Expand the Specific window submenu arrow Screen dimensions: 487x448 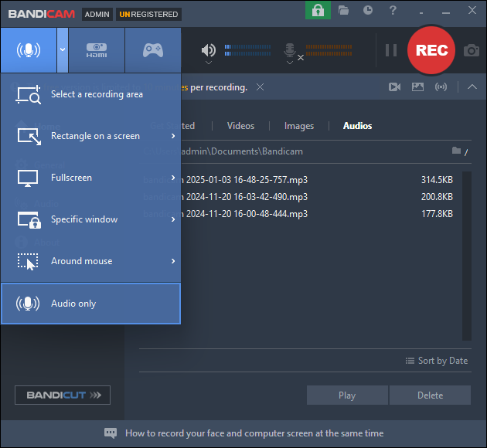(x=173, y=219)
